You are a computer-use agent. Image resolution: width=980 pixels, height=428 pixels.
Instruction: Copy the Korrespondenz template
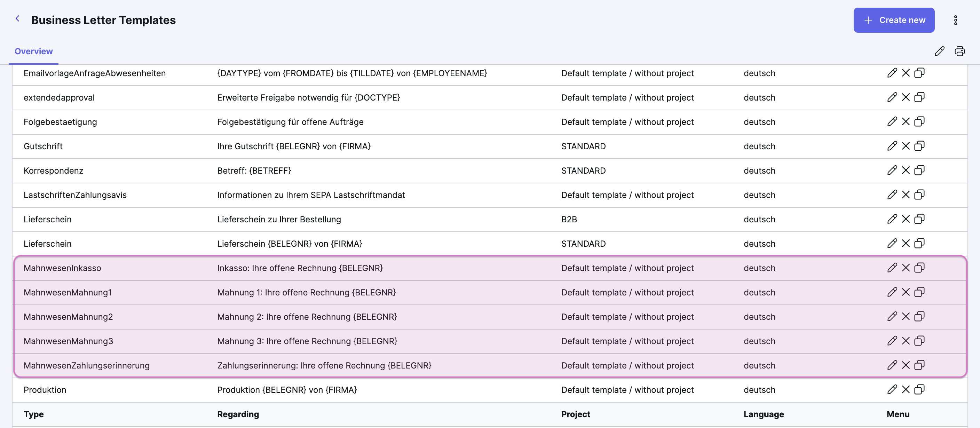pyautogui.click(x=919, y=171)
